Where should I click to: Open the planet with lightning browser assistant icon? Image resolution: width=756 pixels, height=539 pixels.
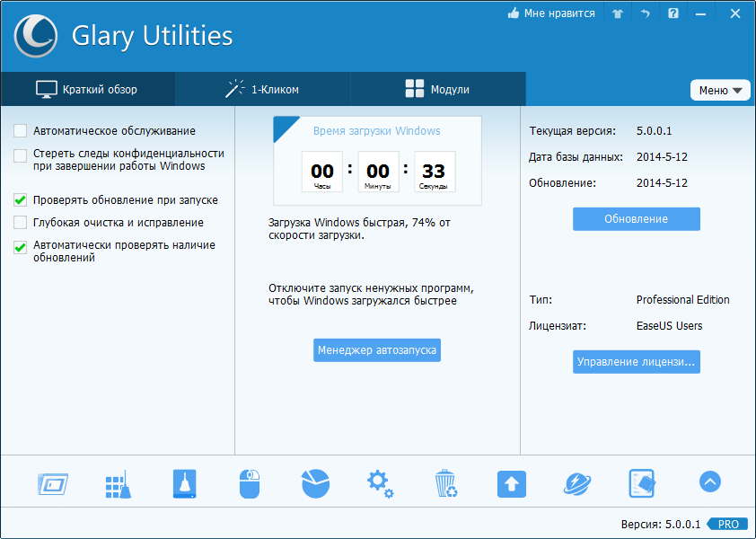pos(577,484)
